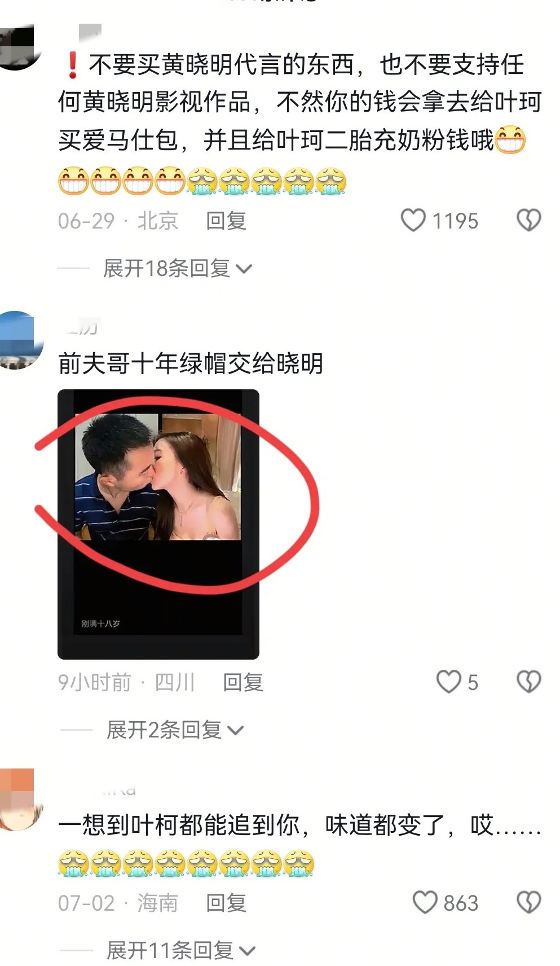The height and width of the screenshot is (966, 560).
Task: Like the comment with 1195 likes
Action: click(x=413, y=220)
